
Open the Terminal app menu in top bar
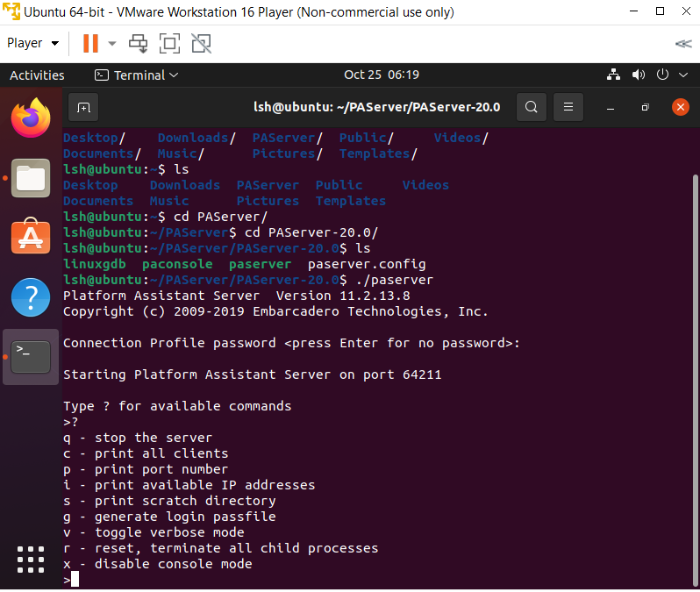[136, 75]
